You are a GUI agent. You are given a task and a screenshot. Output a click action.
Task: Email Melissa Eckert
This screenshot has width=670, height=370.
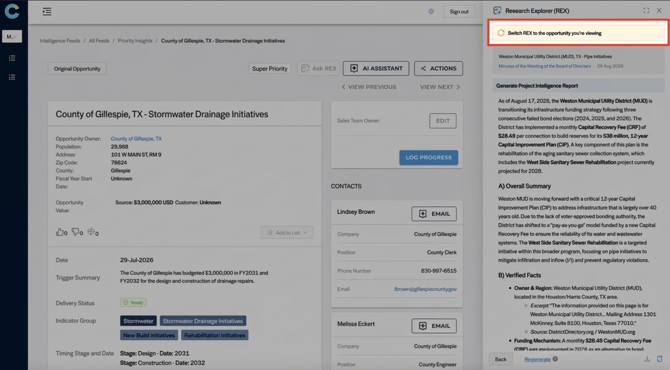pos(434,326)
